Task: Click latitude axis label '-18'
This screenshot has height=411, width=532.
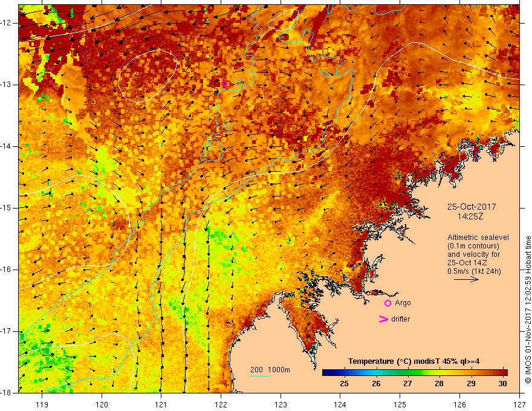Action: pyautogui.click(x=7, y=393)
